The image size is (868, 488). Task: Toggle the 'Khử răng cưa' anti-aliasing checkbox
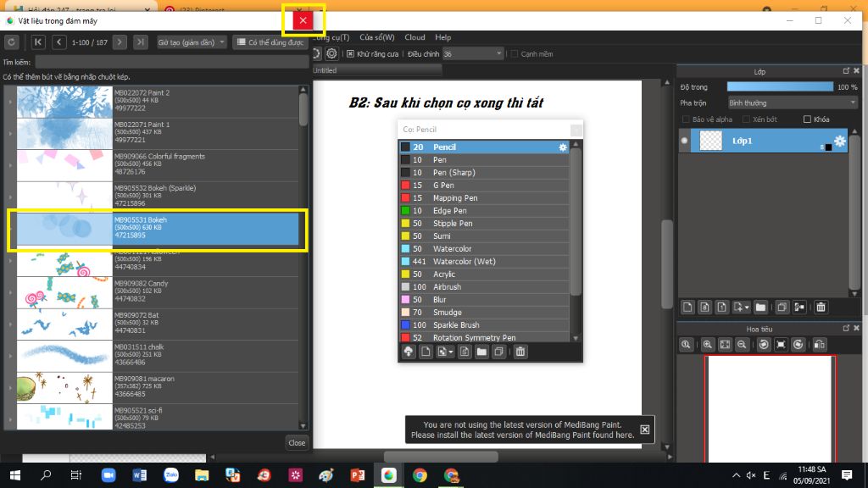coord(350,53)
